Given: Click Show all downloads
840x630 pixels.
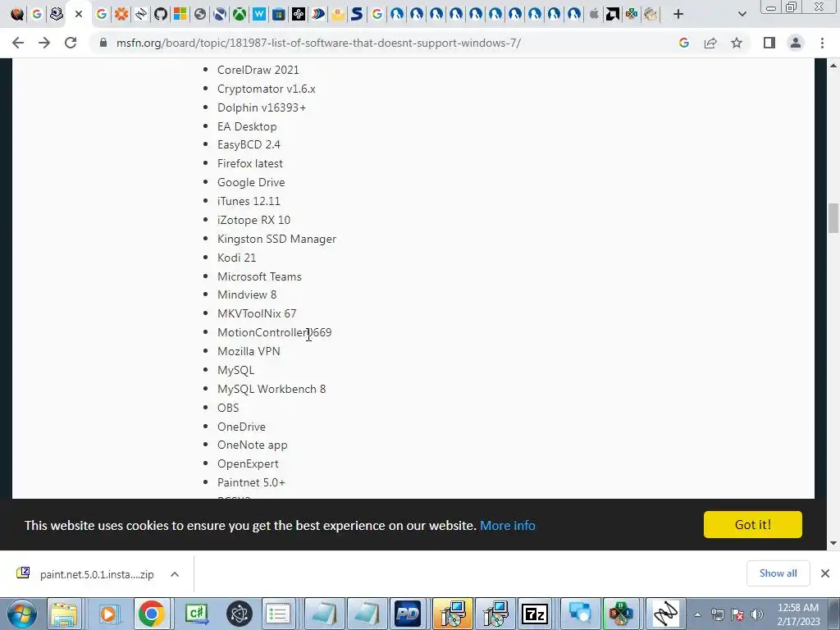Looking at the screenshot, I should 778,573.
